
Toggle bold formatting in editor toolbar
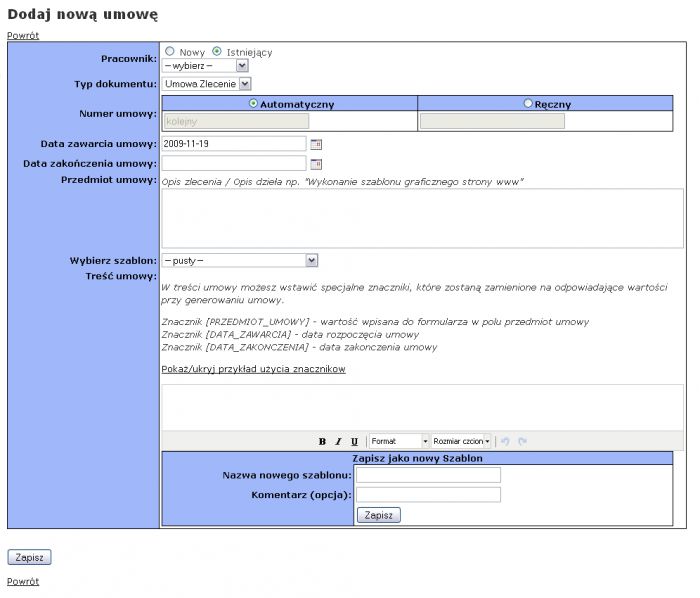click(x=322, y=441)
